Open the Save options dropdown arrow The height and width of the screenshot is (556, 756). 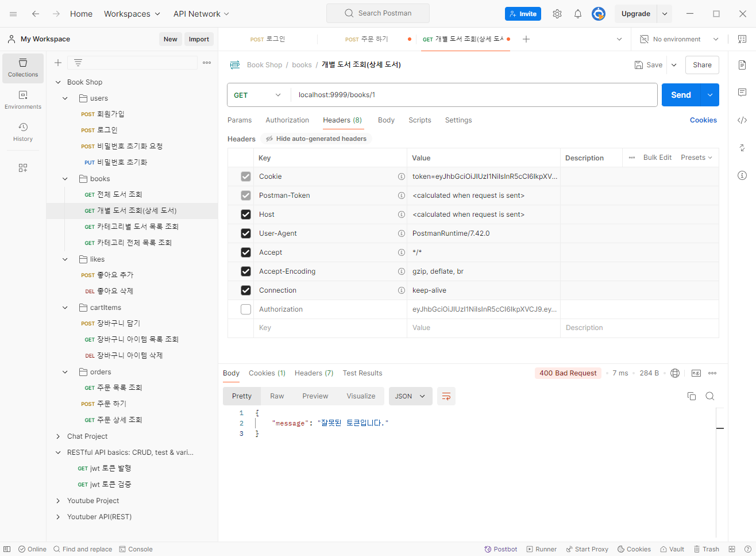pos(674,65)
